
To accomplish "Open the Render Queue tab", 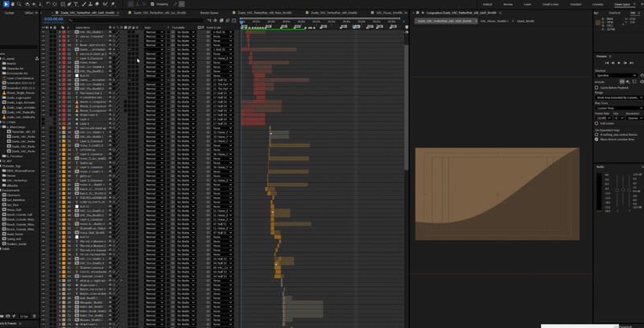I will (x=209, y=13).
